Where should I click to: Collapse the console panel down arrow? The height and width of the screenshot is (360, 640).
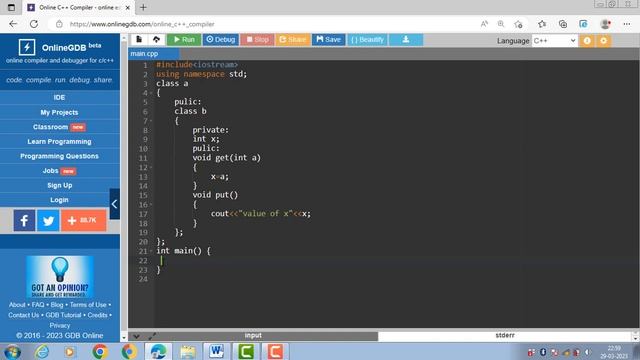136,336
